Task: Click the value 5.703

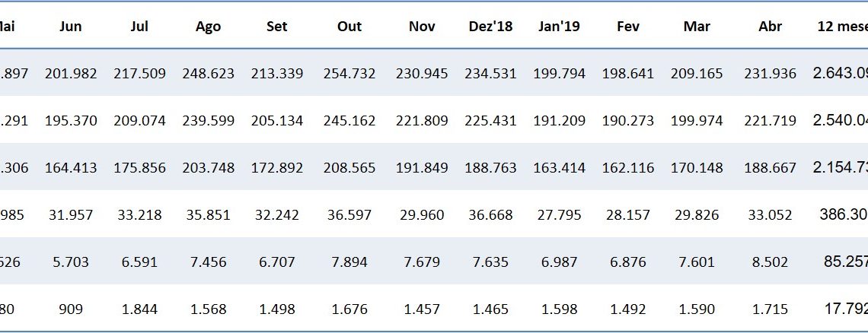Action: pyautogui.click(x=71, y=262)
